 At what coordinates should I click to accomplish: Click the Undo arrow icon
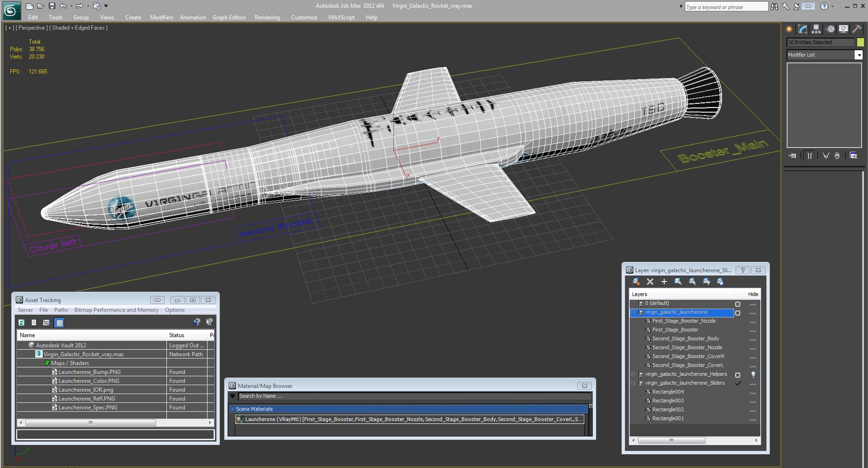tap(63, 6)
